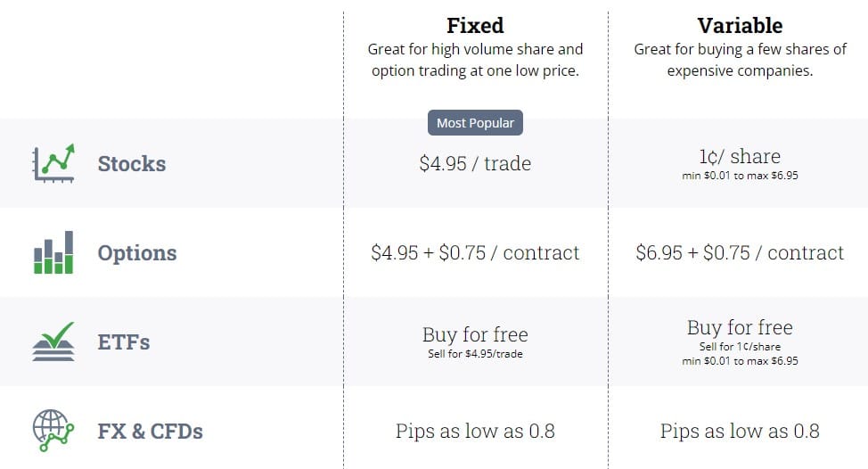Click Buy for free under Variable ETFs
The image size is (868, 469).
[740, 327]
